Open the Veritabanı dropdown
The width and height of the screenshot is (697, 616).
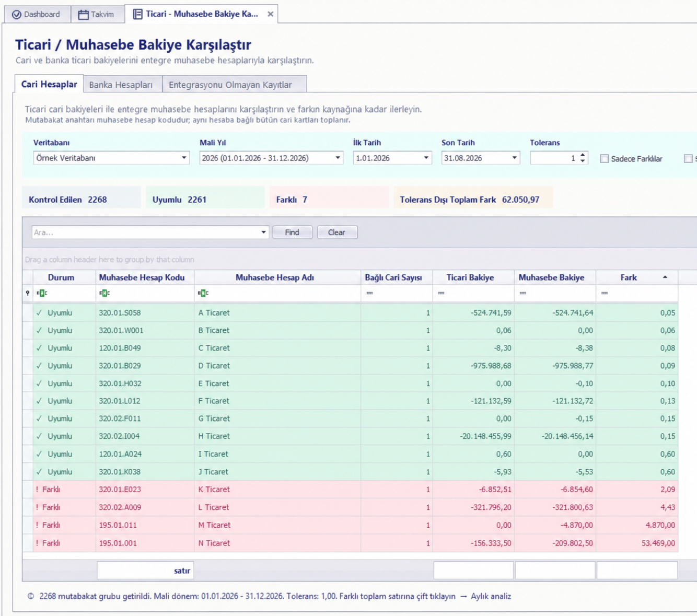pos(184,158)
